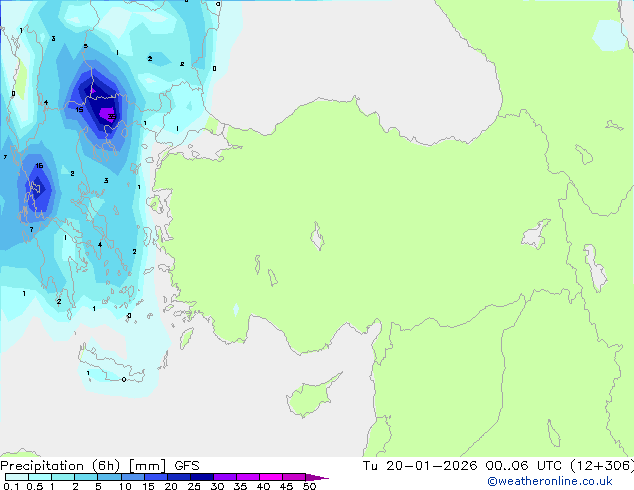Click legend scale label '25'
Screen dimensions: 634x490
pyautogui.click(x=194, y=486)
